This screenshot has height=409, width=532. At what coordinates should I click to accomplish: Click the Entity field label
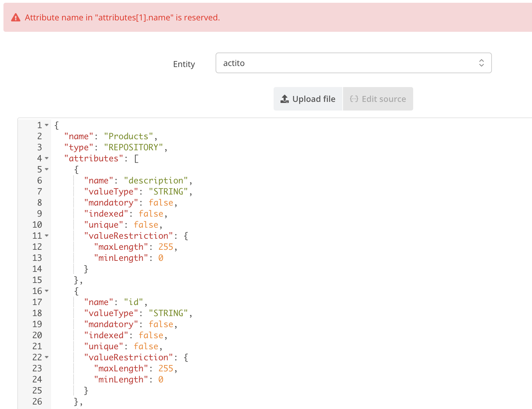tap(184, 64)
